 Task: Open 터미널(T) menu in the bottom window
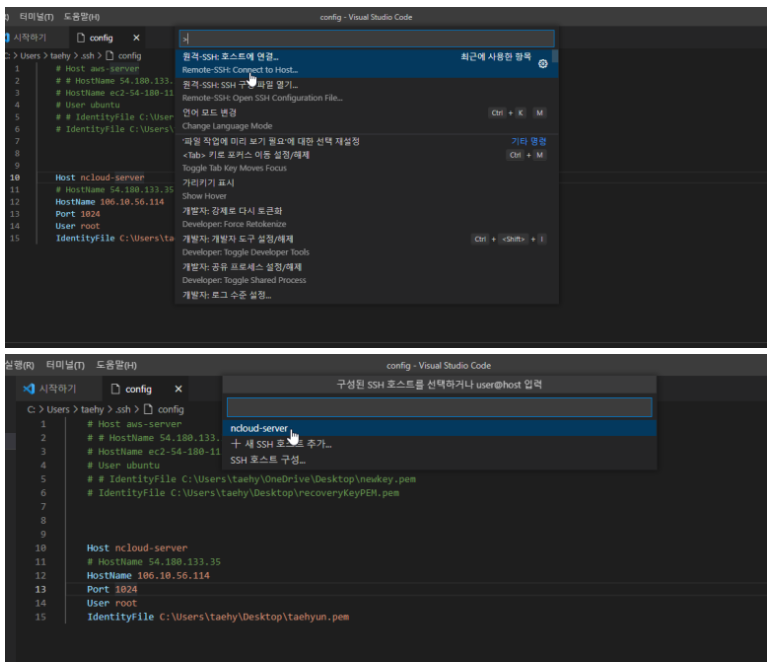pos(65,365)
